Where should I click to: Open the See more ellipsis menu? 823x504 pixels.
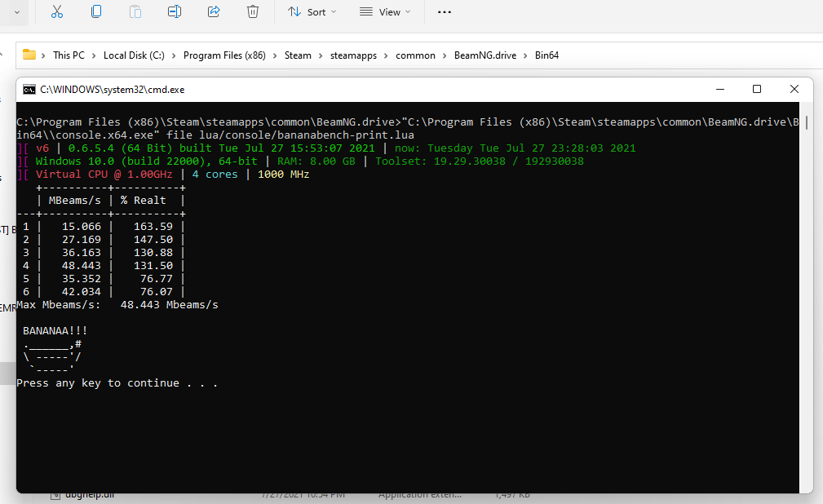click(444, 11)
